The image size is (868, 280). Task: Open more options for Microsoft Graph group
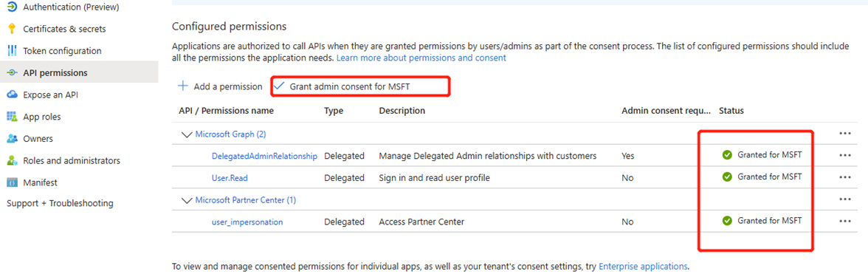point(844,134)
